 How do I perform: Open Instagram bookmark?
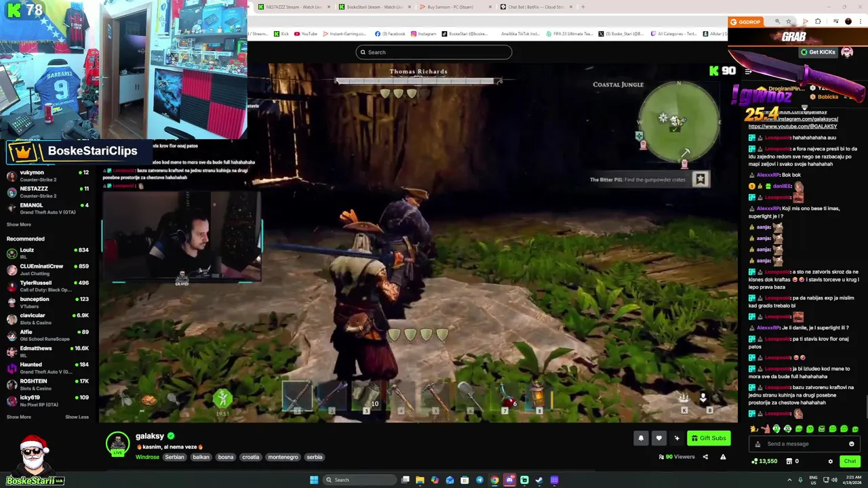coord(423,34)
